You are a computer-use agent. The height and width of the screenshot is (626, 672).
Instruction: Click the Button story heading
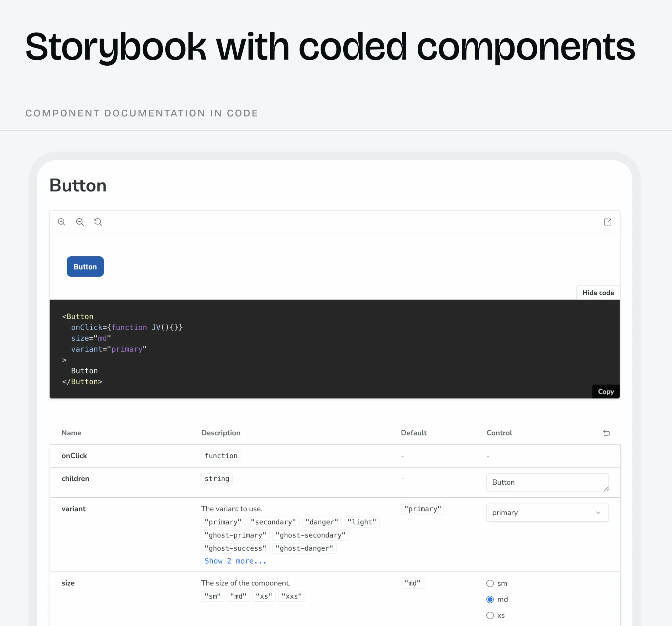(78, 185)
